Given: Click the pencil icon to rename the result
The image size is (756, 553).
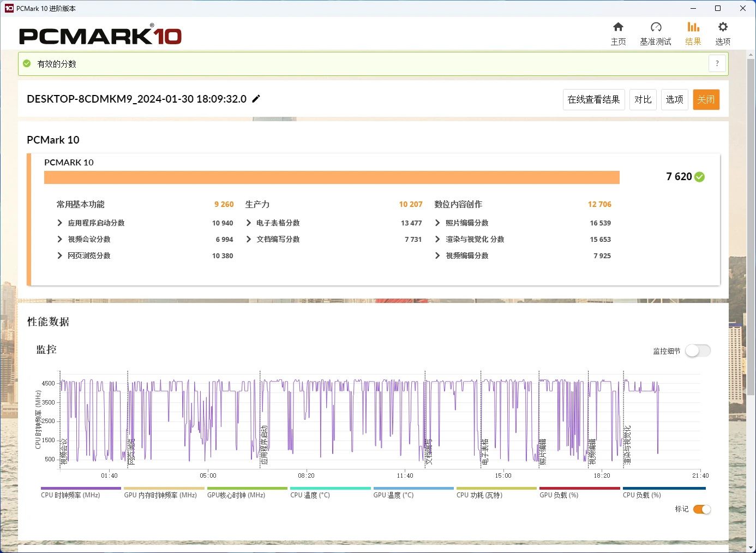Looking at the screenshot, I should coord(256,98).
